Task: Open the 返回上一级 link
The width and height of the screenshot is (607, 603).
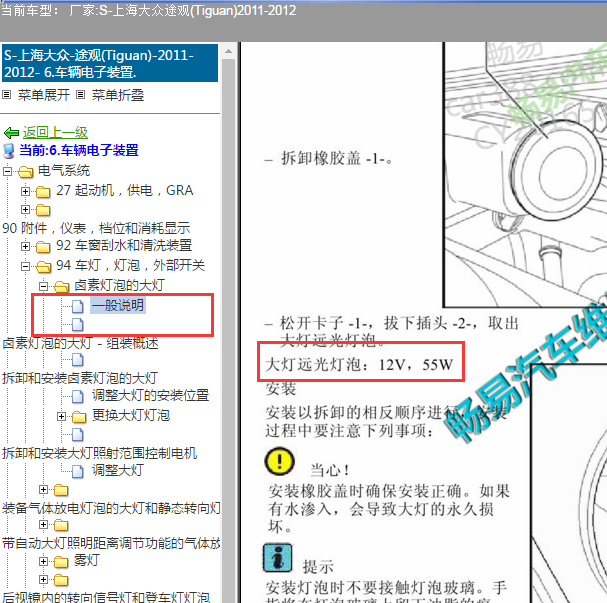Action: point(55,133)
